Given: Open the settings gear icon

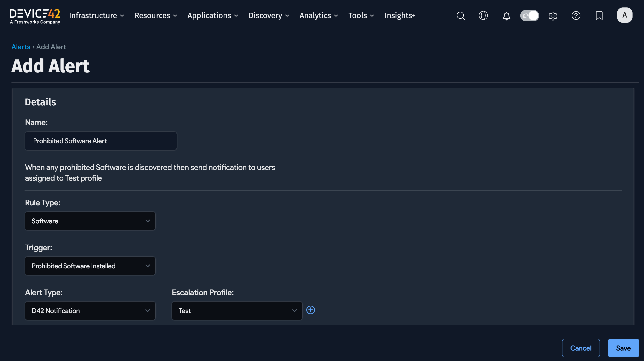Looking at the screenshot, I should coord(553,16).
